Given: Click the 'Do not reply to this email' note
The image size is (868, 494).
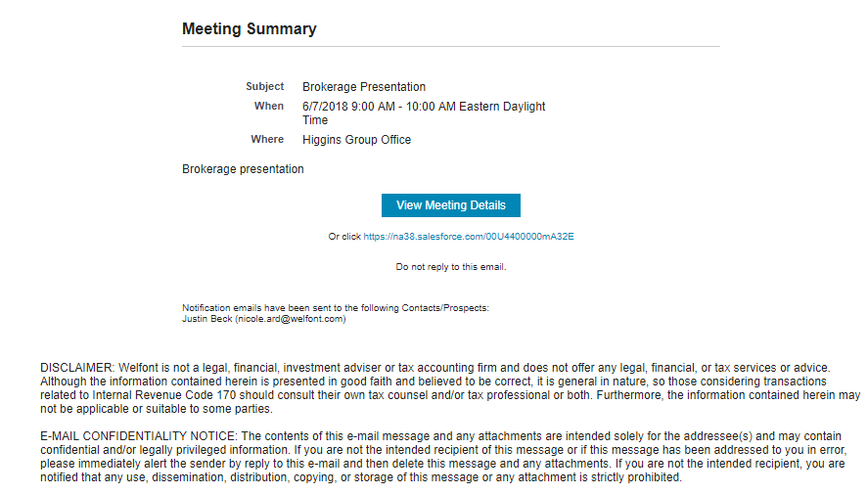Looking at the screenshot, I should 450,267.
